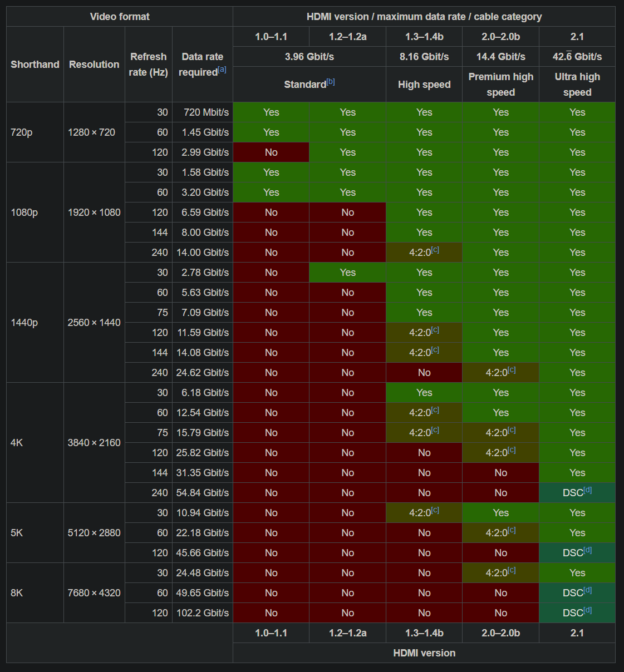Click the 'Video format' header cell
The image size is (624, 672).
120,17
